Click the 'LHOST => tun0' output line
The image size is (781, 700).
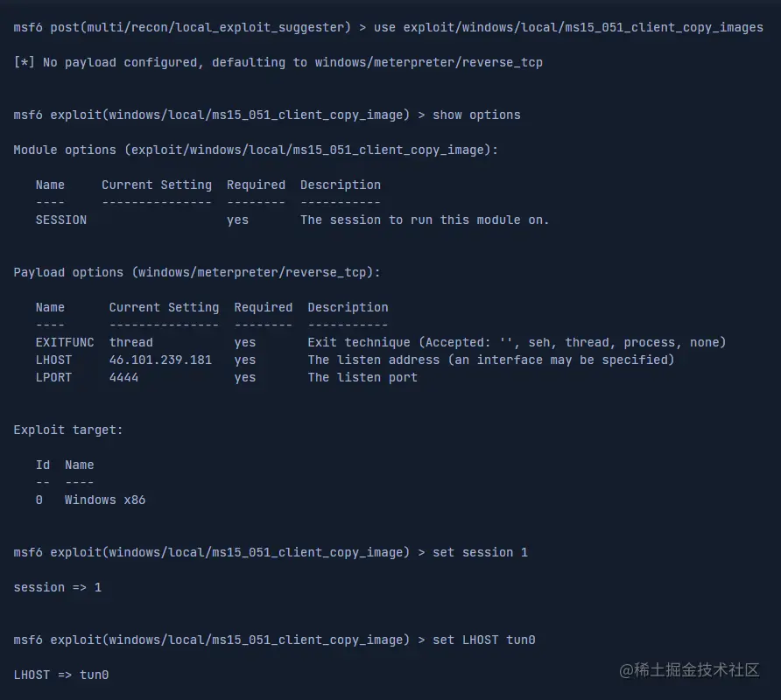[x=60, y=675]
